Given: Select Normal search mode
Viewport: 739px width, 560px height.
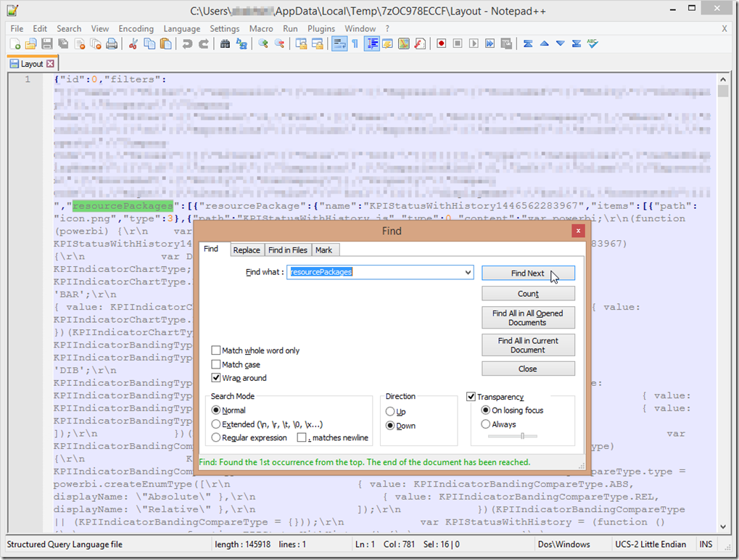Looking at the screenshot, I should tap(216, 410).
